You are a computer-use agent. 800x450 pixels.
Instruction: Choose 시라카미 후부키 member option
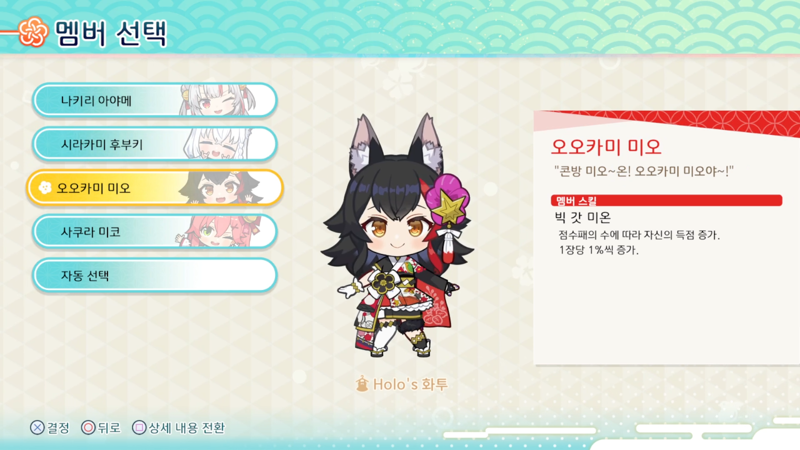(155, 144)
